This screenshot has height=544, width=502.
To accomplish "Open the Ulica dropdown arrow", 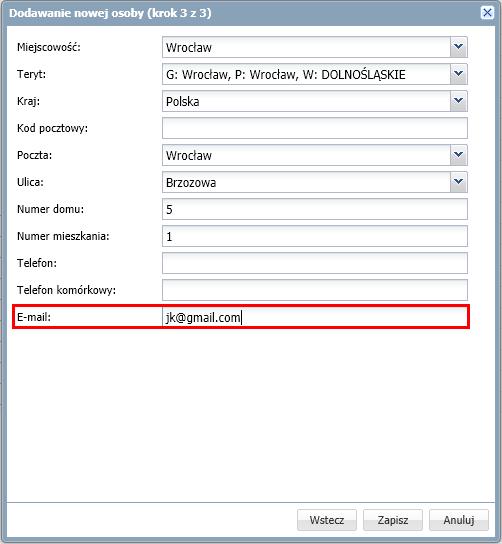I will click(458, 182).
